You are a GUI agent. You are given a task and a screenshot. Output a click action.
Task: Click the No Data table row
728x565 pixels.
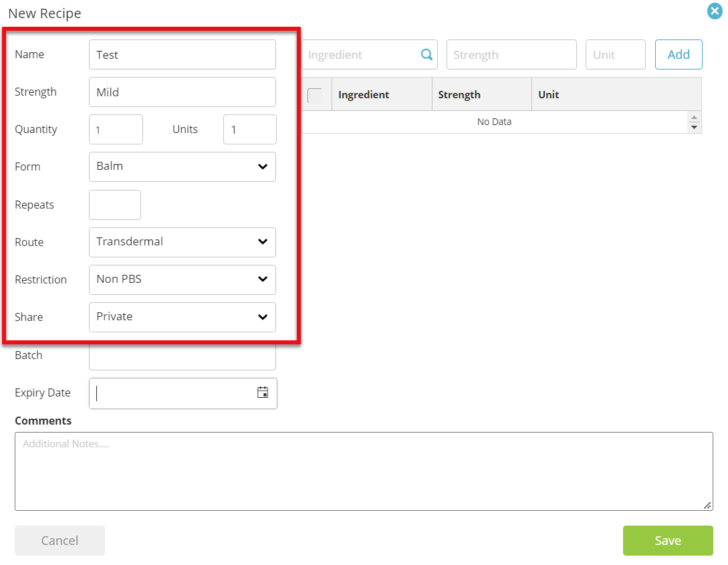(x=495, y=122)
